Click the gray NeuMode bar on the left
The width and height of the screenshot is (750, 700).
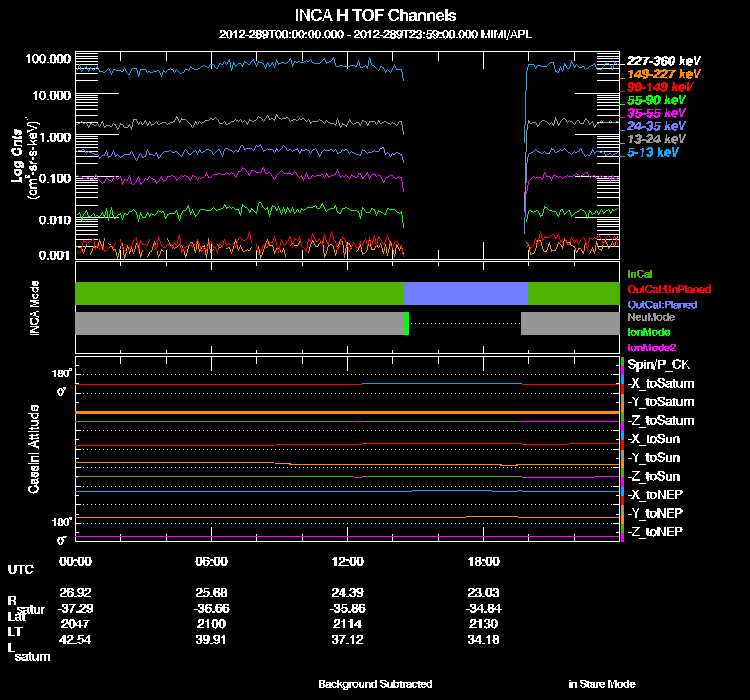[238, 324]
